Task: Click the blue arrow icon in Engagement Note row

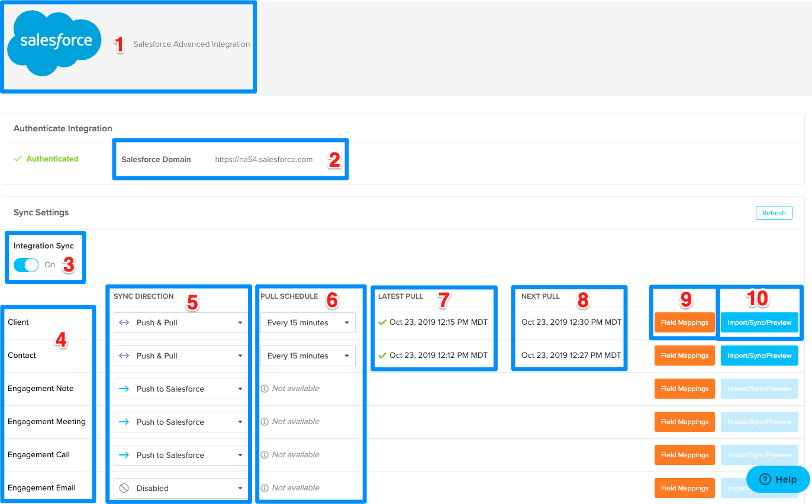Action: pyautogui.click(x=124, y=389)
